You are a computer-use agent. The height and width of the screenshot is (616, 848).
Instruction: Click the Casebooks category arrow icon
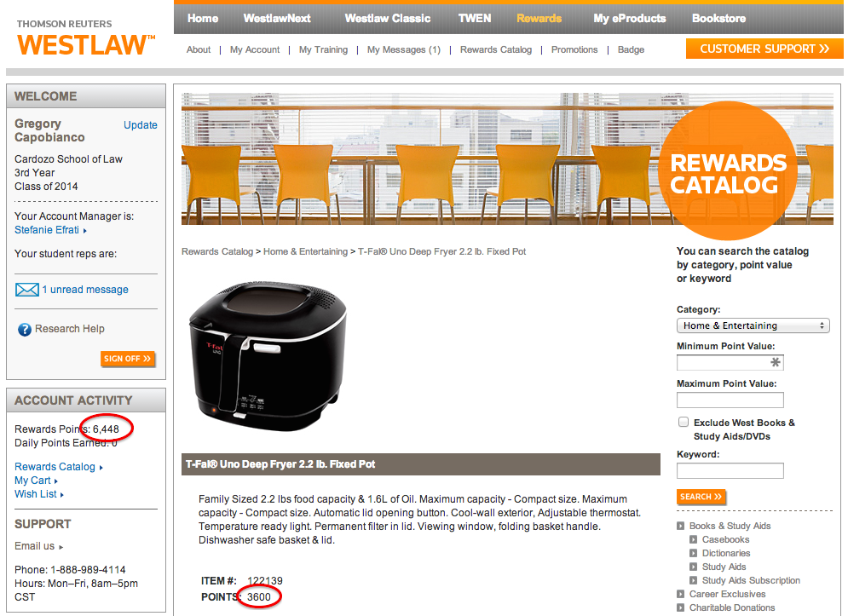pos(694,539)
